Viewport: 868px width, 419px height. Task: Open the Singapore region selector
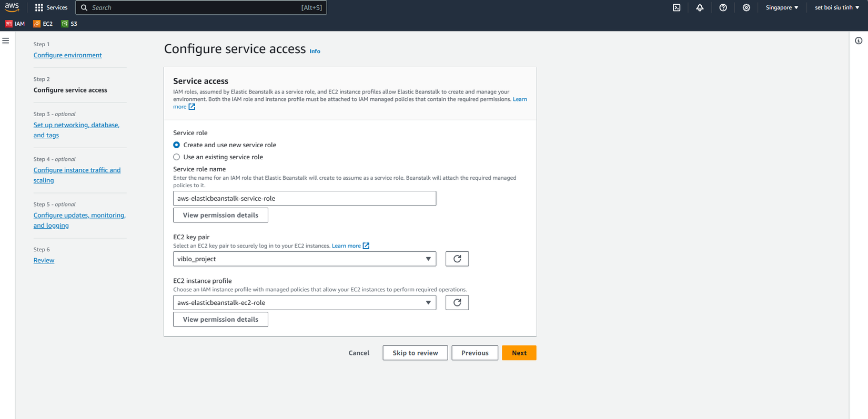coord(782,7)
